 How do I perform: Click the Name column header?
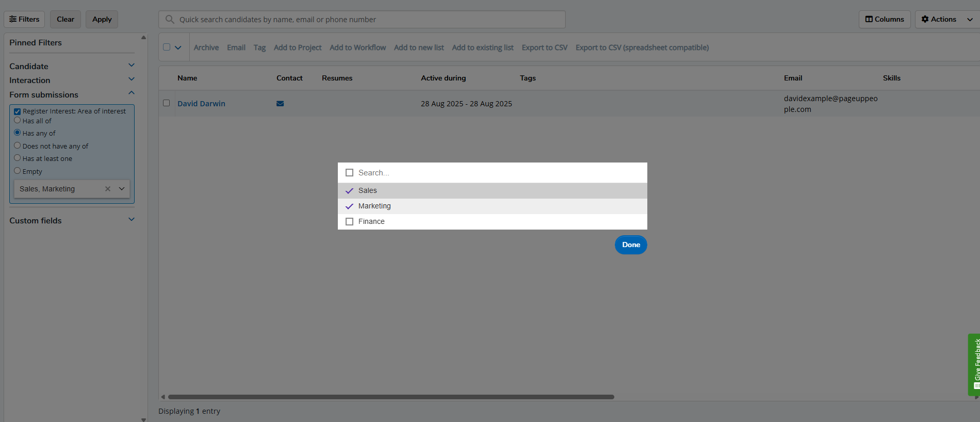(x=187, y=78)
